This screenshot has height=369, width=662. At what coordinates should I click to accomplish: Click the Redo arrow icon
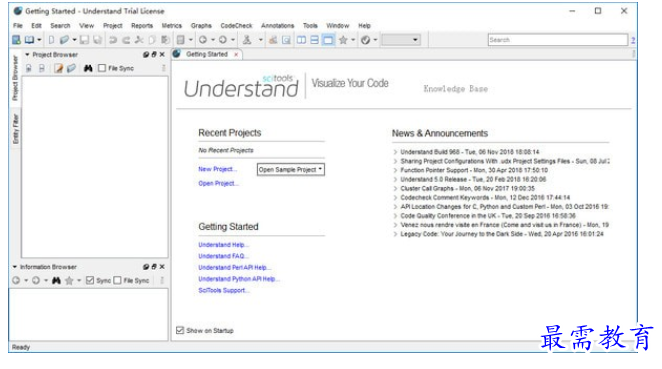(x=126, y=40)
